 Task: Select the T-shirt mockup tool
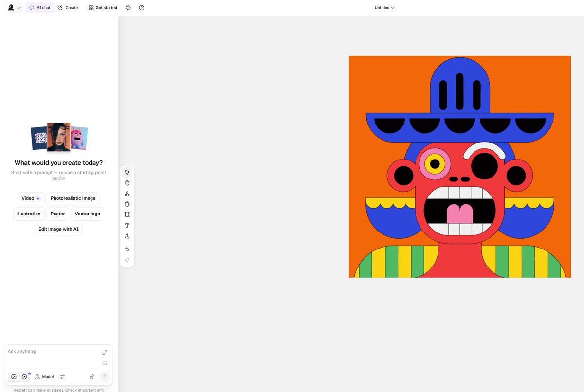click(x=127, y=204)
